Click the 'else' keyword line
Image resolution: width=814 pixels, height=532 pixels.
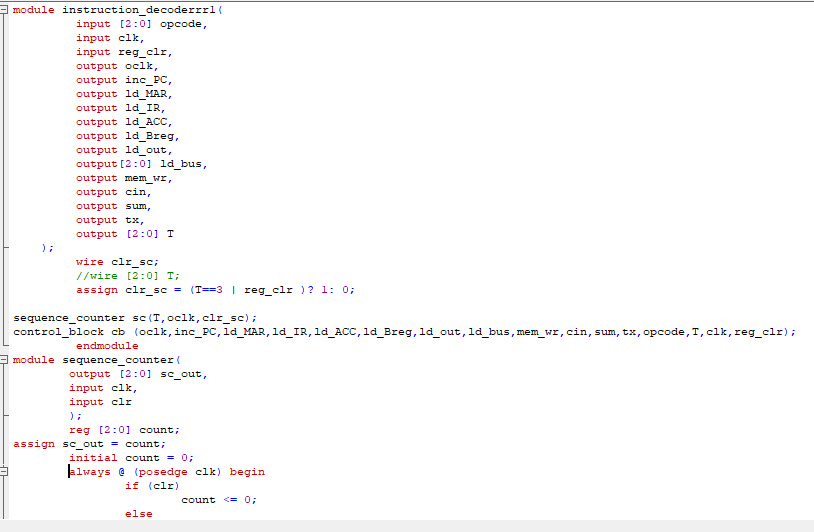139,514
